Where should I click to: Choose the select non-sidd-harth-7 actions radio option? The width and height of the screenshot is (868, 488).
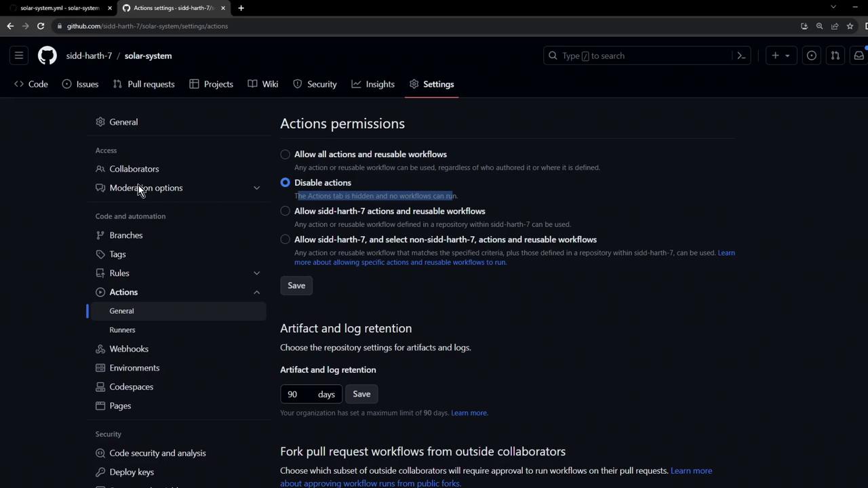[x=285, y=240]
